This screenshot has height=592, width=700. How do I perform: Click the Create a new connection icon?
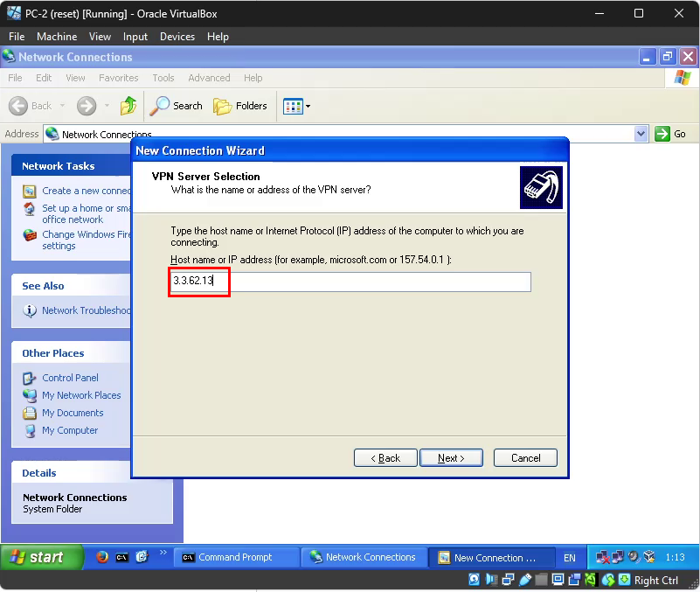pyautogui.click(x=30, y=192)
